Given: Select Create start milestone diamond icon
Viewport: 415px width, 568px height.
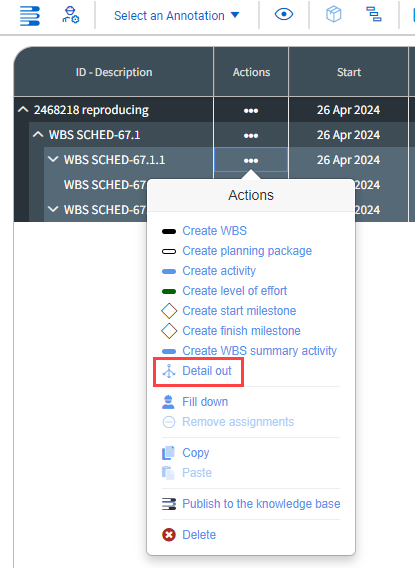Looking at the screenshot, I should (x=169, y=311).
